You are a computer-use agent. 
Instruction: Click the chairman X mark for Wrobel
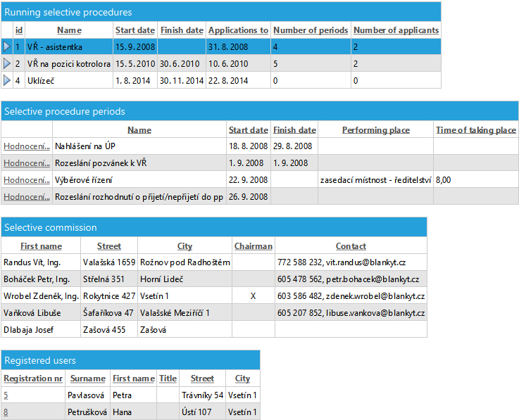(254, 296)
